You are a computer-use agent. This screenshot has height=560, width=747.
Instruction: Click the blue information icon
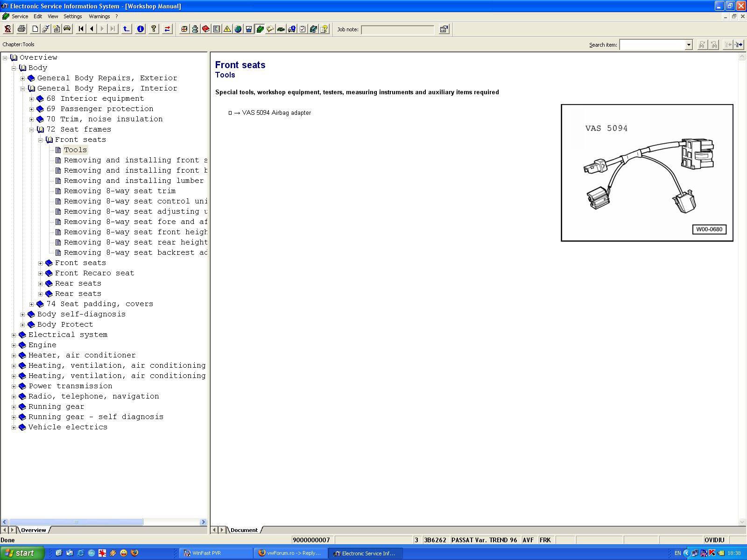tap(140, 29)
